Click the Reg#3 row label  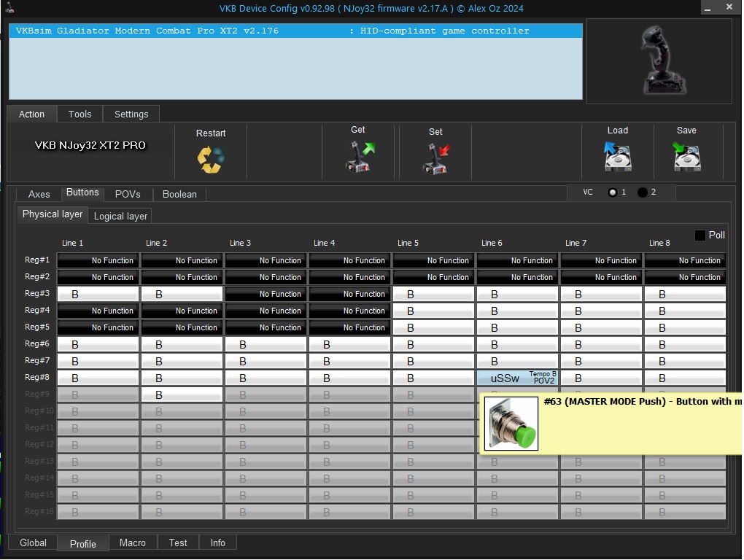pyautogui.click(x=37, y=294)
